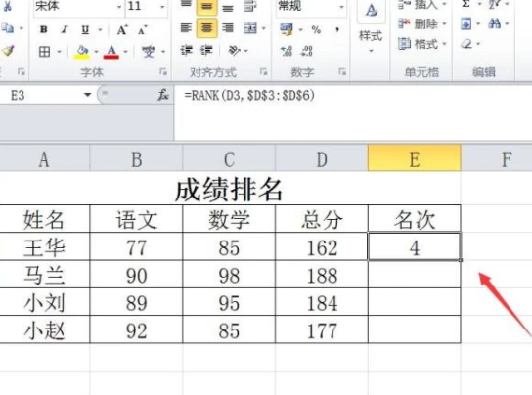The image size is (532, 395).
Task: Click the Borders icon
Action: point(44,52)
